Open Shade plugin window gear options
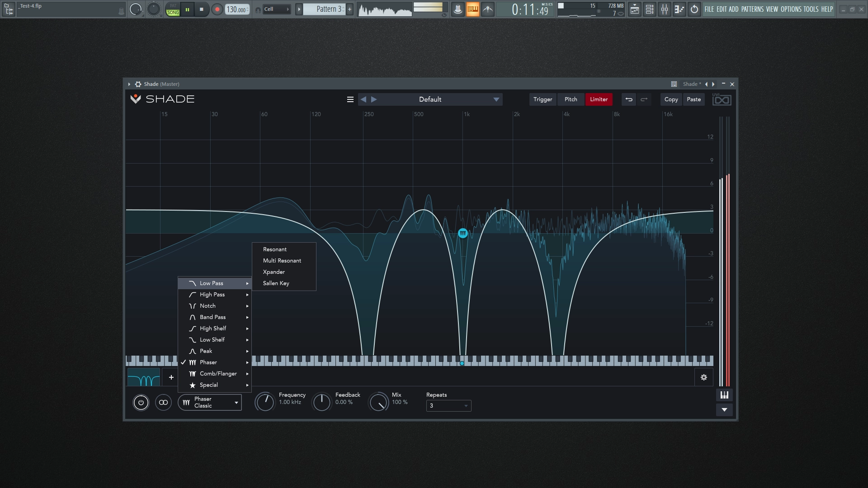The image size is (868, 488). click(138, 84)
